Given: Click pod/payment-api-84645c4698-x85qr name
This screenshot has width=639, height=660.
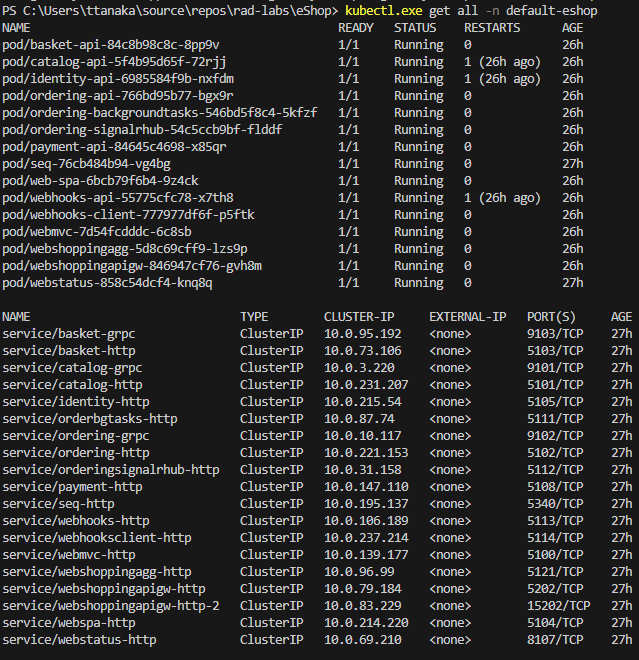Looking at the screenshot, I should point(114,147).
